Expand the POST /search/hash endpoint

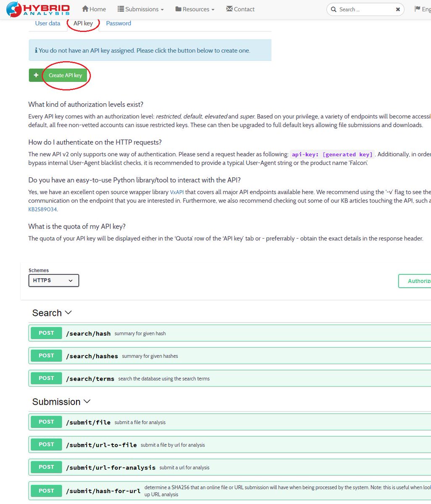tap(230, 333)
